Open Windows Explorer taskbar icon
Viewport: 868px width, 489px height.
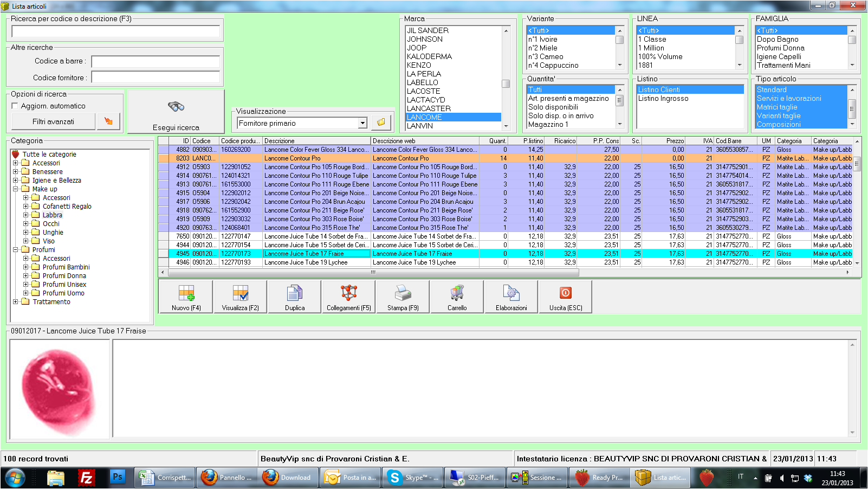tap(55, 478)
